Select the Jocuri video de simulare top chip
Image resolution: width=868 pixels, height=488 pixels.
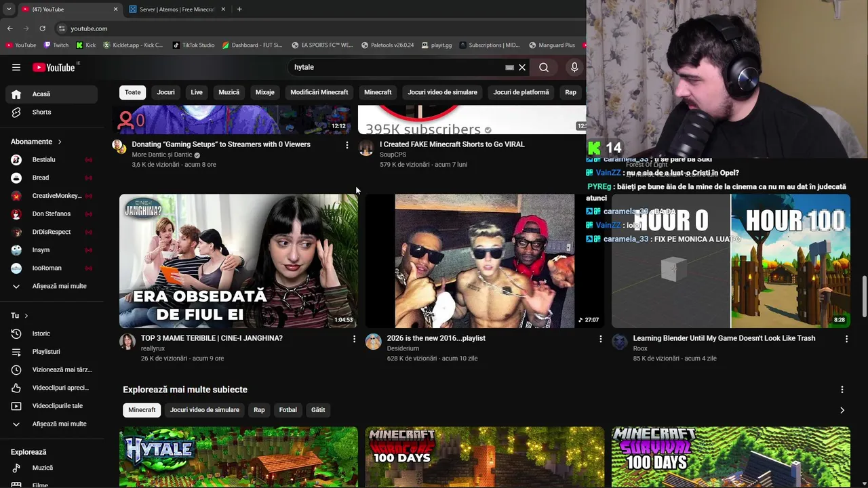pos(442,92)
